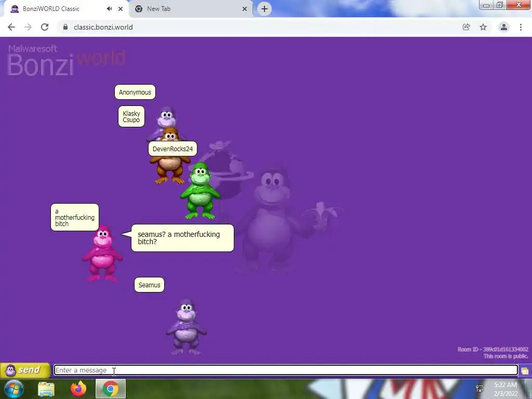Screen dimensions: 532x399
Task: View site security lock info
Action: [65, 27]
